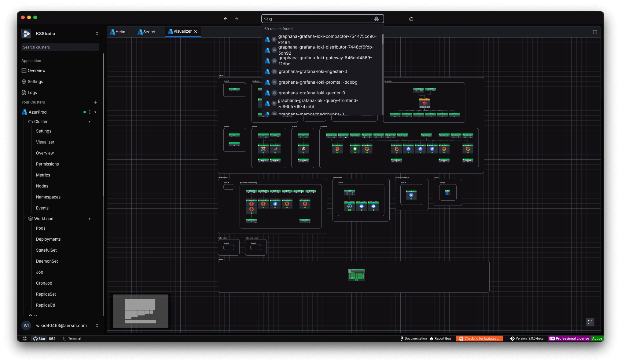Collapse the AzurProd cluster arrow

tap(95, 112)
